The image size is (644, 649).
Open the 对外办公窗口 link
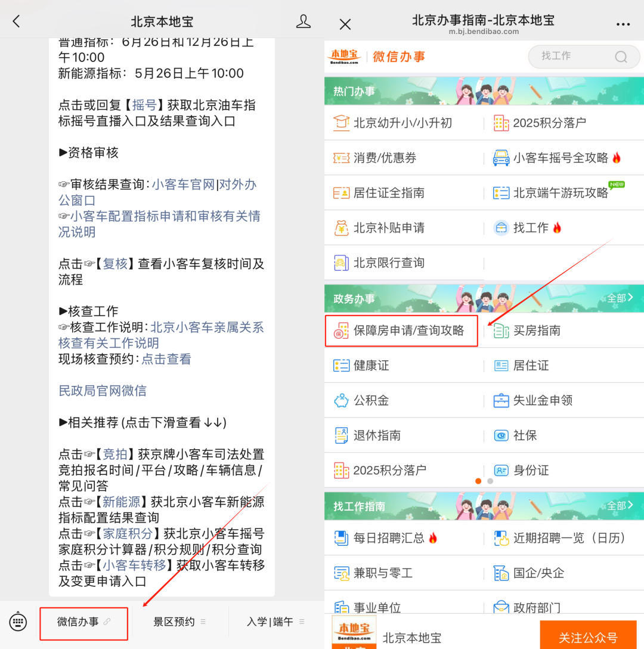pos(157,192)
